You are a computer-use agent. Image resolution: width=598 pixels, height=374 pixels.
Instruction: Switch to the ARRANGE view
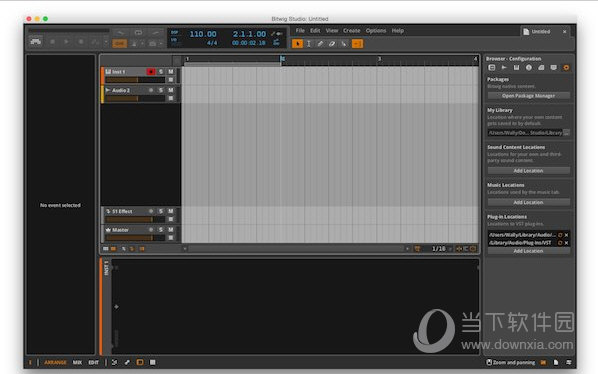tap(55, 363)
